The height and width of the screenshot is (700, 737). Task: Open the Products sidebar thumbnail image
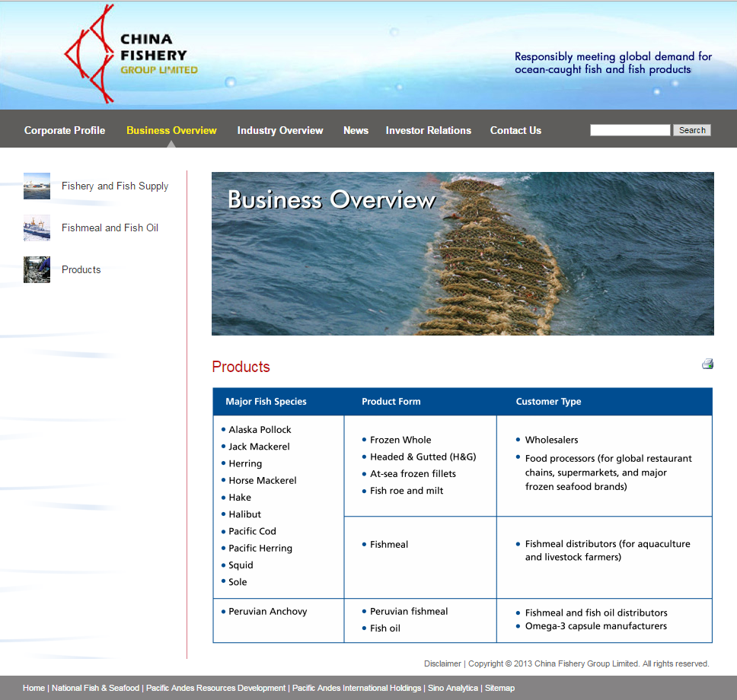click(37, 269)
